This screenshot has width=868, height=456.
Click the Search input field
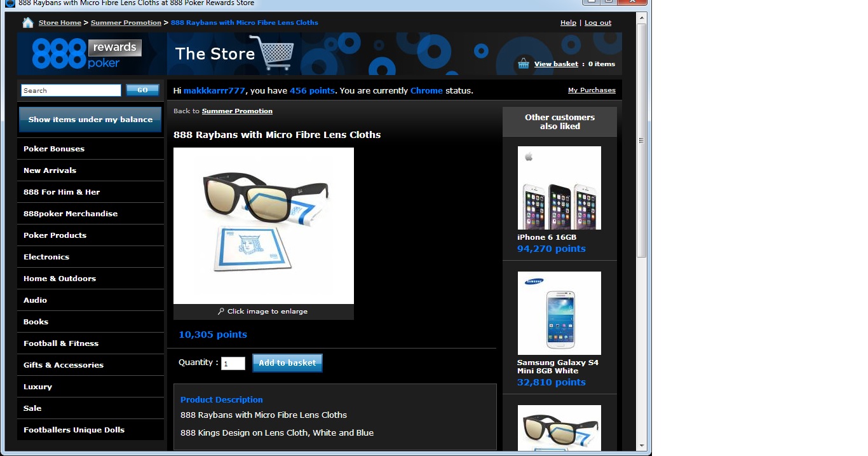click(x=71, y=90)
